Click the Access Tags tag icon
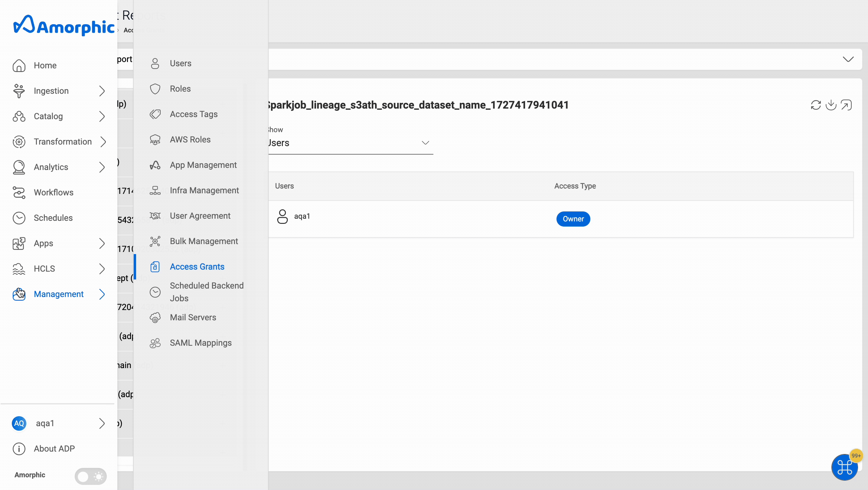The image size is (868, 490). pos(155,114)
